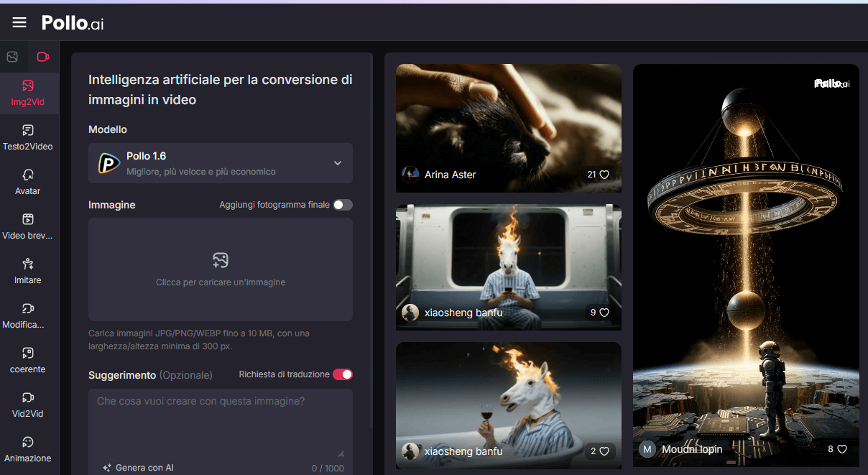The height and width of the screenshot is (475, 868).
Task: Click the Suggerimento prompt text field
Action: pos(220,417)
